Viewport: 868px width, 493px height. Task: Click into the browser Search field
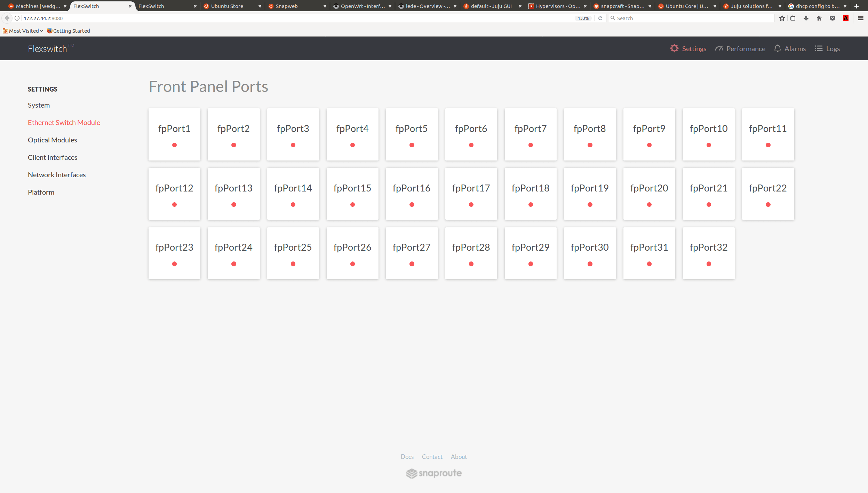pyautogui.click(x=692, y=18)
